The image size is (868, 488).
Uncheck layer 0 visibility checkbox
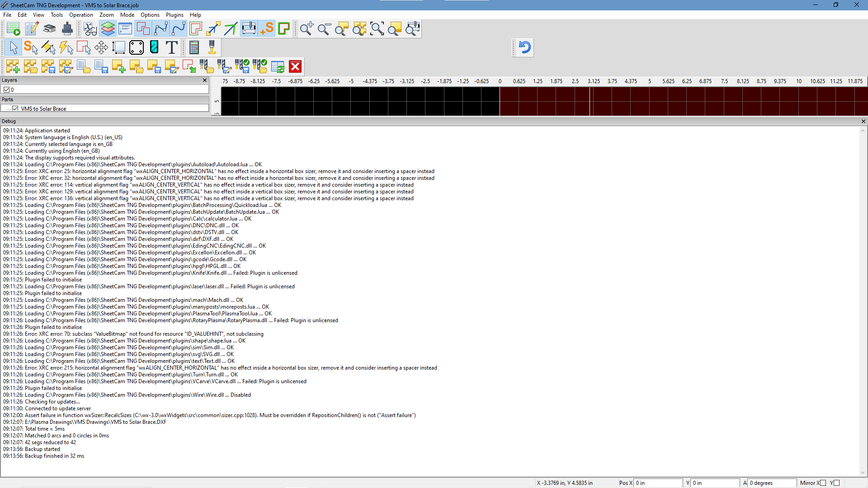6,89
